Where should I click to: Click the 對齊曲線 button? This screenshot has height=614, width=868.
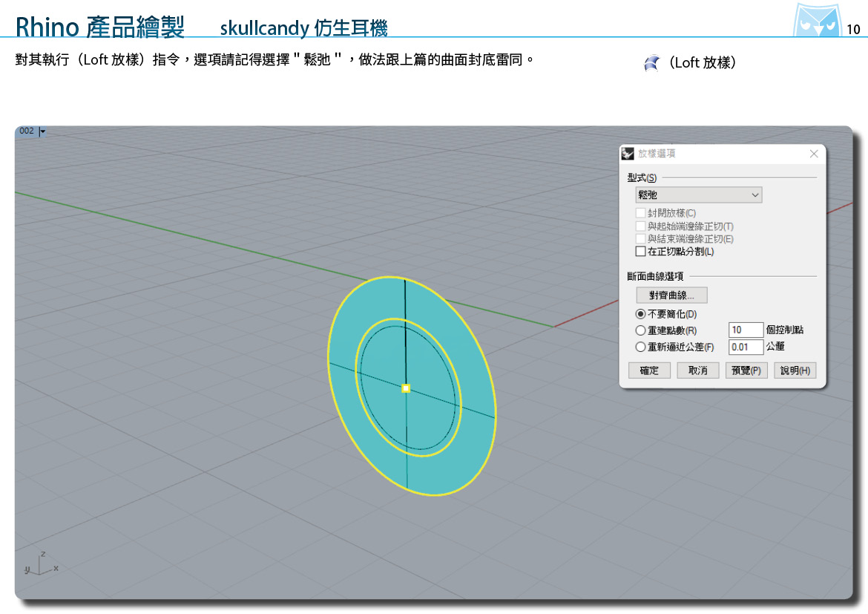pos(671,295)
